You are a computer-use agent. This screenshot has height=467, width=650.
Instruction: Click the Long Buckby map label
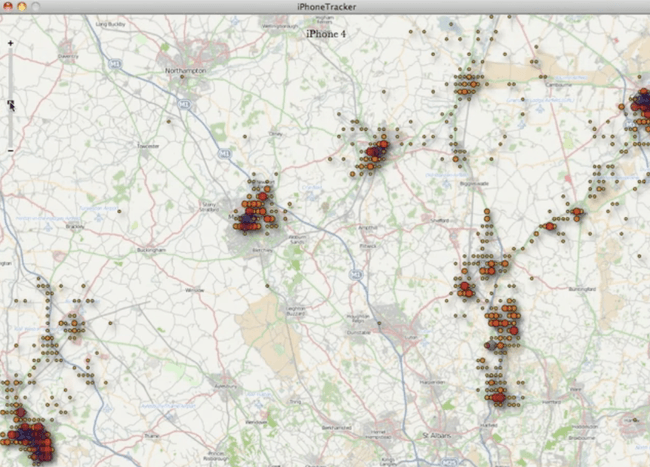click(x=110, y=24)
